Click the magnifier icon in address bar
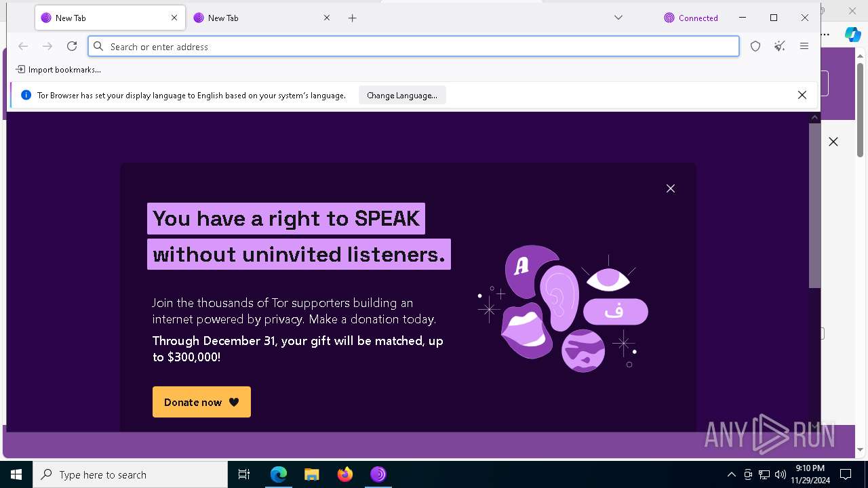Viewport: 868px width, 488px height. (x=98, y=46)
